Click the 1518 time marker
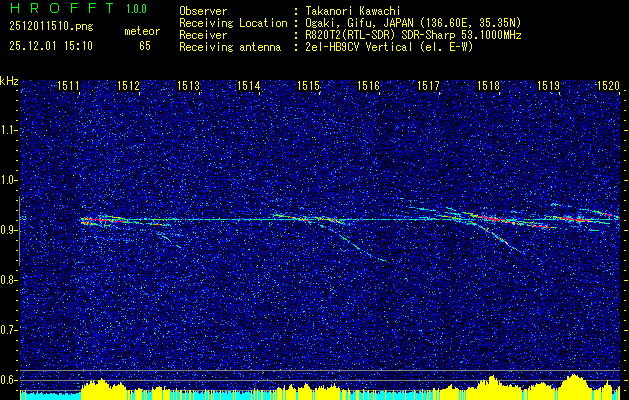 point(488,85)
